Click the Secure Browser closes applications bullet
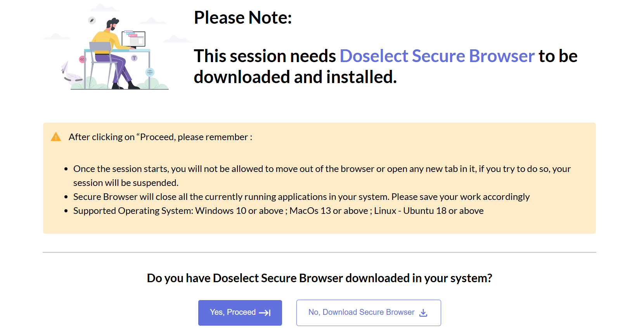Image resolution: width=644 pixels, height=328 pixels. [301, 197]
